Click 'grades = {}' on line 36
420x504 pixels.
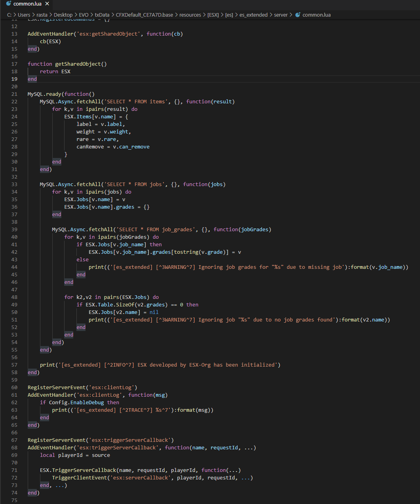tap(133, 207)
